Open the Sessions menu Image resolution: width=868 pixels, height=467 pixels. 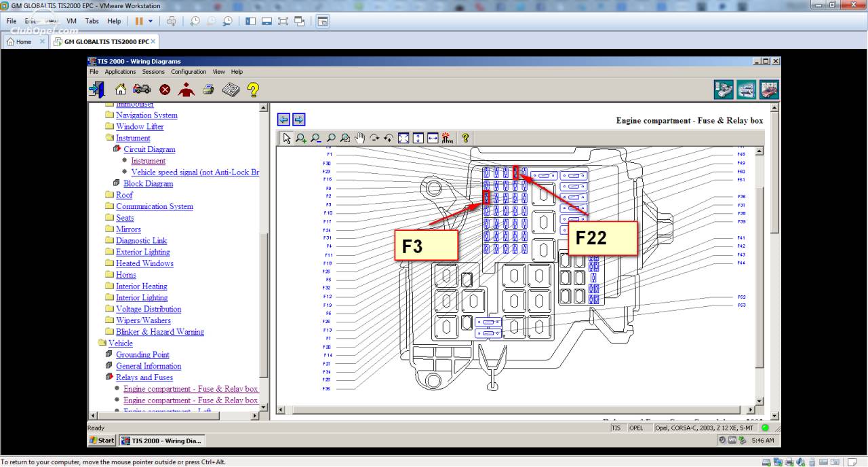point(153,71)
